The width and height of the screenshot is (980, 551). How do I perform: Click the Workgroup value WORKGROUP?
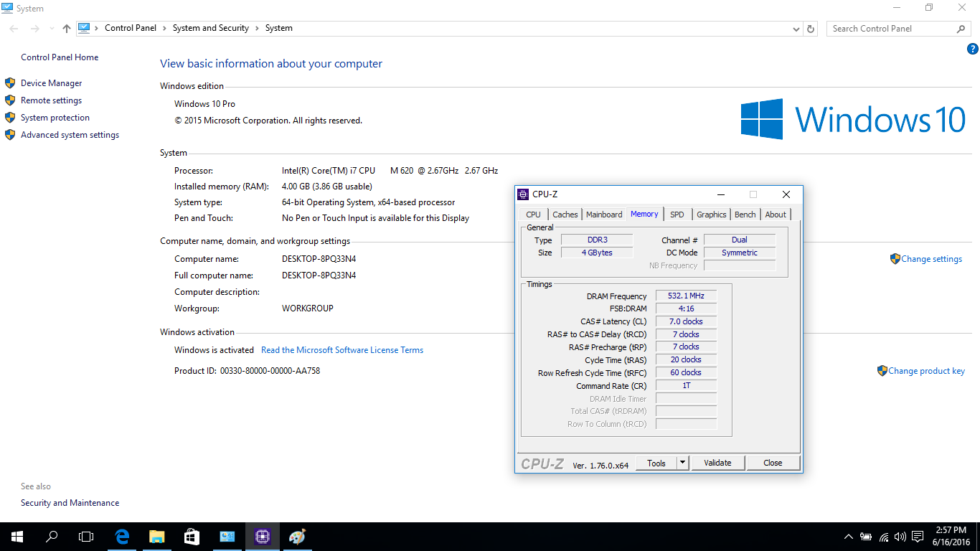coord(308,309)
